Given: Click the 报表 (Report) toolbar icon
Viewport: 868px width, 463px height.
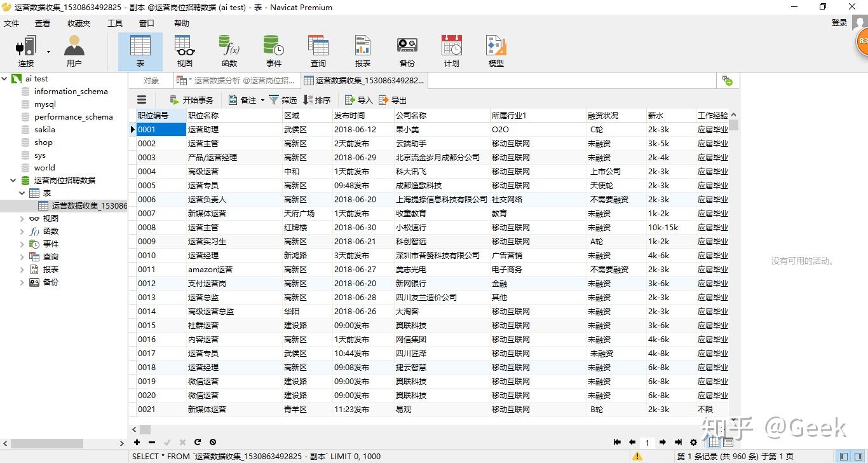Looking at the screenshot, I should coord(362,51).
